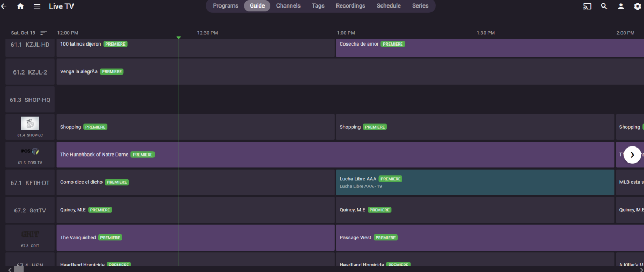Open the settings gear icon
Viewport: 644px width, 272px height.
(x=637, y=6)
